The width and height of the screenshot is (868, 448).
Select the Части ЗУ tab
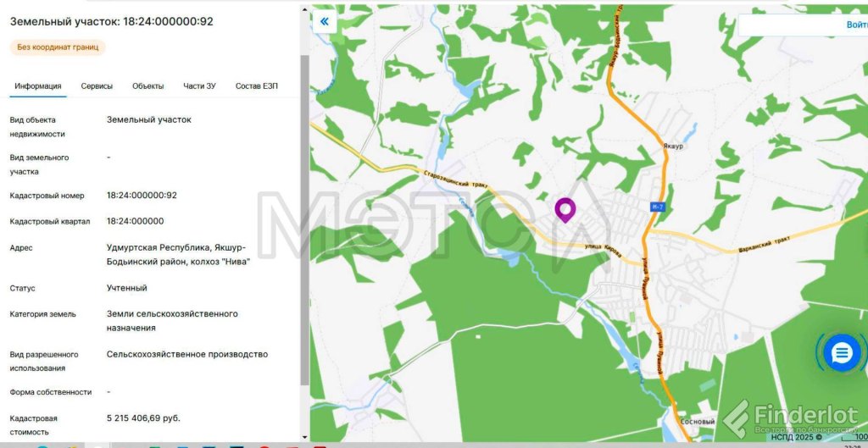(199, 86)
